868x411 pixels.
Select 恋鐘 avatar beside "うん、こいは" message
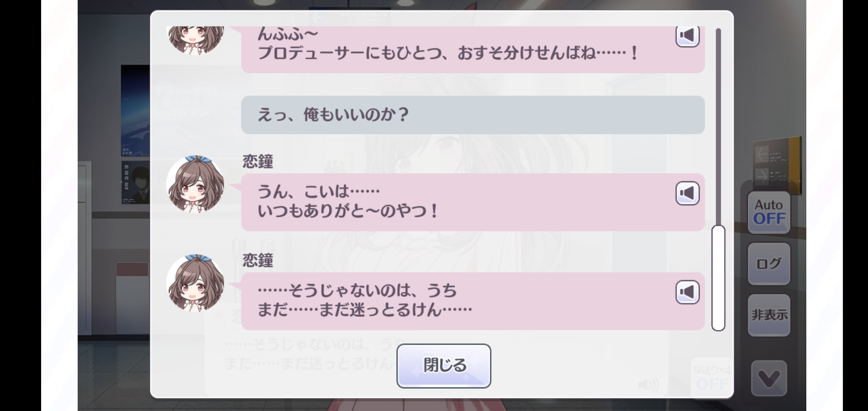coord(195,184)
